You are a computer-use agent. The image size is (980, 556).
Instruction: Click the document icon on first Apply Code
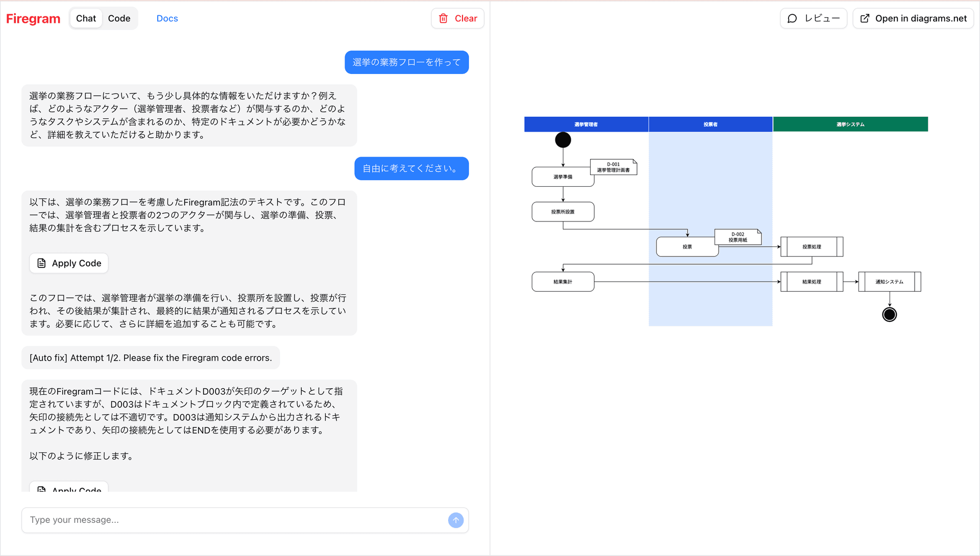[41, 263]
